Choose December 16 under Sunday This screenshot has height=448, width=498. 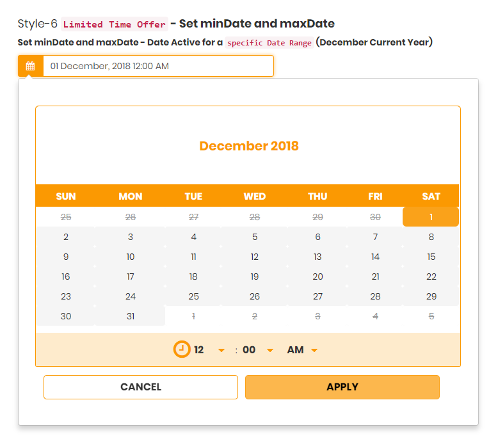click(66, 276)
